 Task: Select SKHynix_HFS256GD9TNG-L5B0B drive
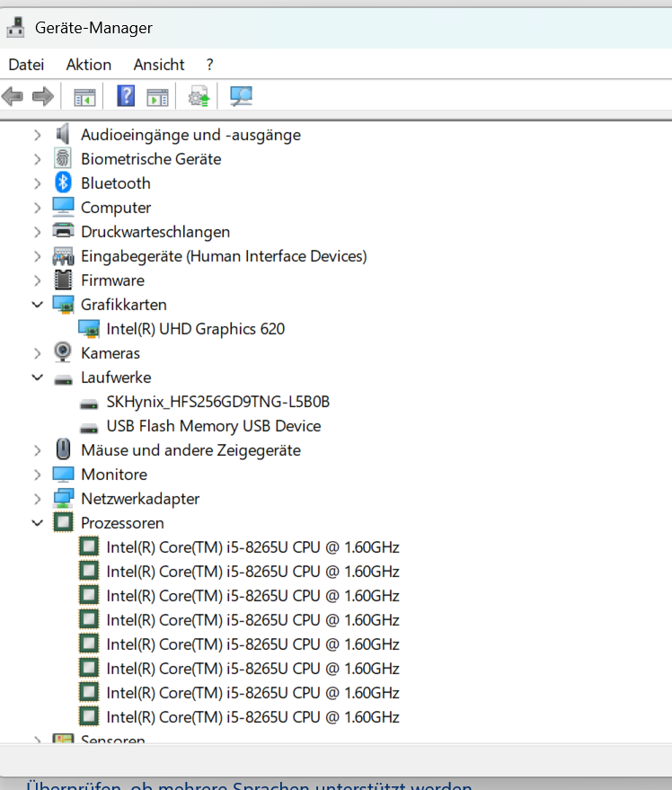click(x=218, y=402)
